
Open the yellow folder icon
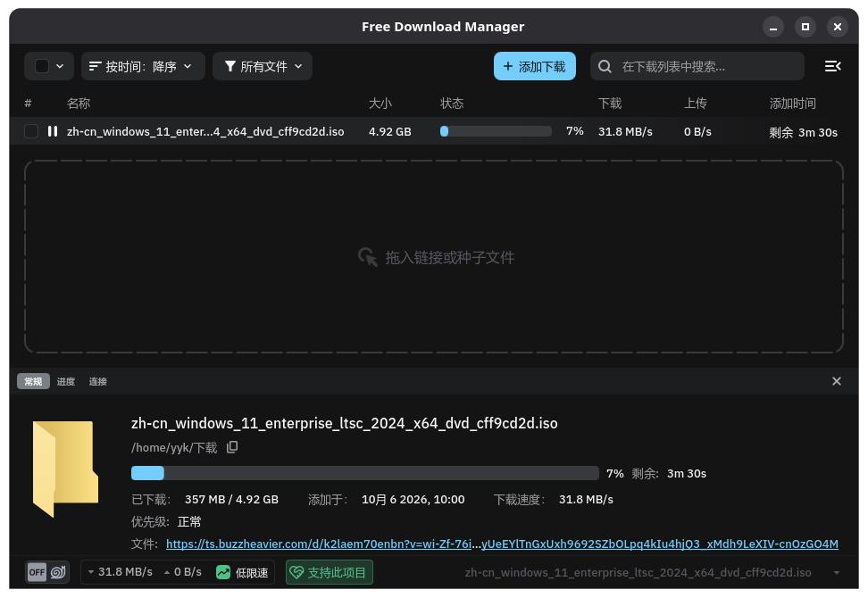(65, 469)
